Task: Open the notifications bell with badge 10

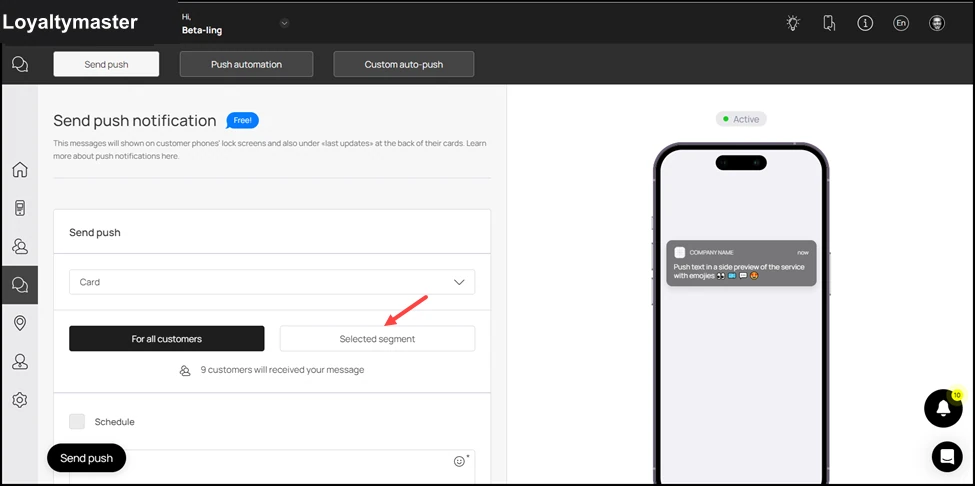Action: [943, 408]
